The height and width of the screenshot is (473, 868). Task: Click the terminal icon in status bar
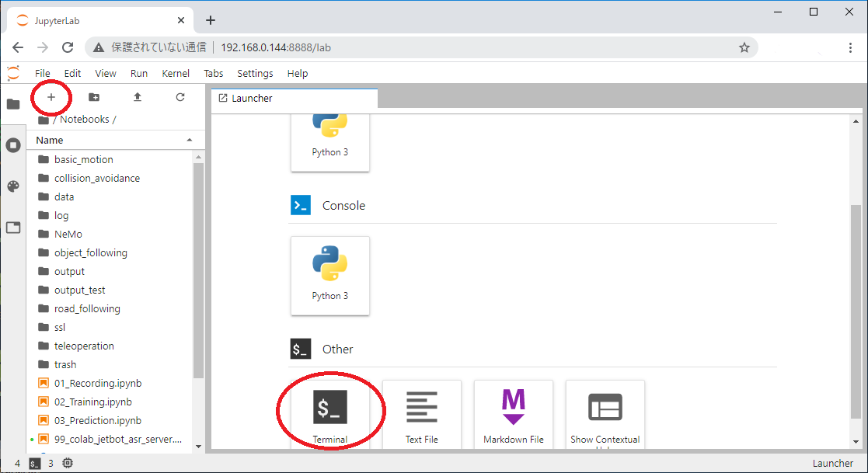tap(35, 464)
